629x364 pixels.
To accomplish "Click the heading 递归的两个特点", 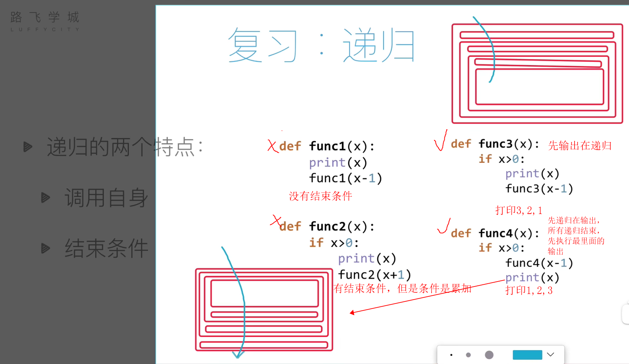I will click(x=125, y=147).
